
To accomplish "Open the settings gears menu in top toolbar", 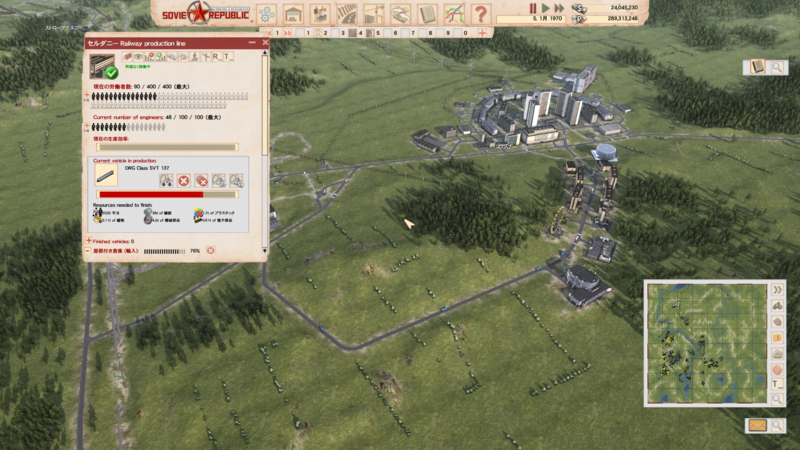I will click(267, 13).
